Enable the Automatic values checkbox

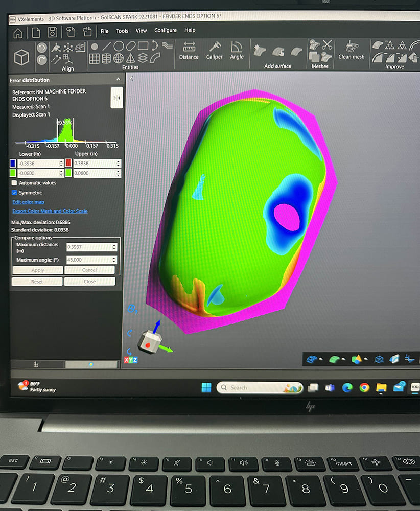[14, 183]
